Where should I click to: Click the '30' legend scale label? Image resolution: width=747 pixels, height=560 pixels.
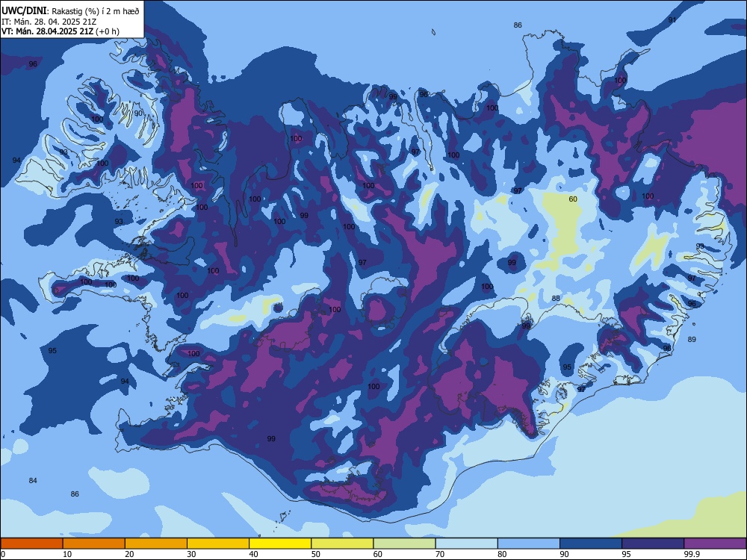[191, 554]
